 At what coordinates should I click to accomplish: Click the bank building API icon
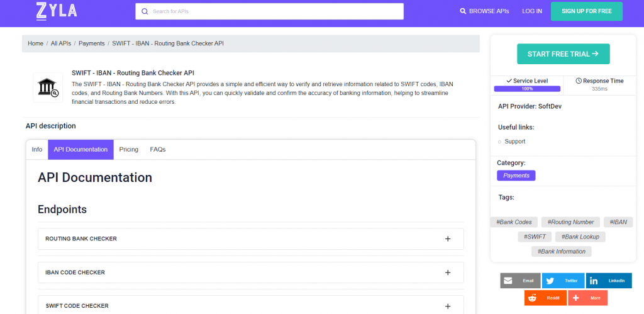[48, 87]
